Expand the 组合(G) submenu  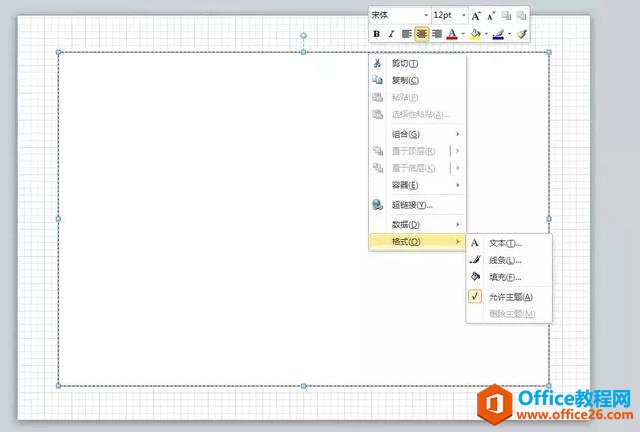click(417, 134)
